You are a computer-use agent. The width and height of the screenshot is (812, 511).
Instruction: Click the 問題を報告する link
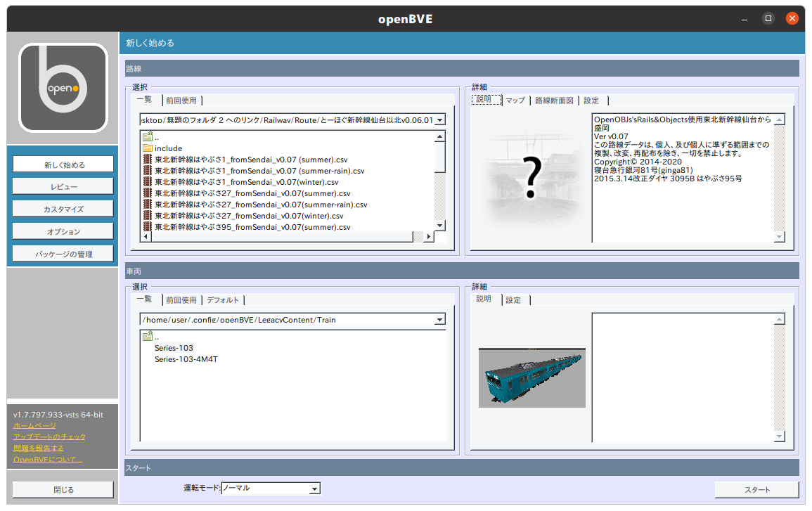[x=39, y=448]
